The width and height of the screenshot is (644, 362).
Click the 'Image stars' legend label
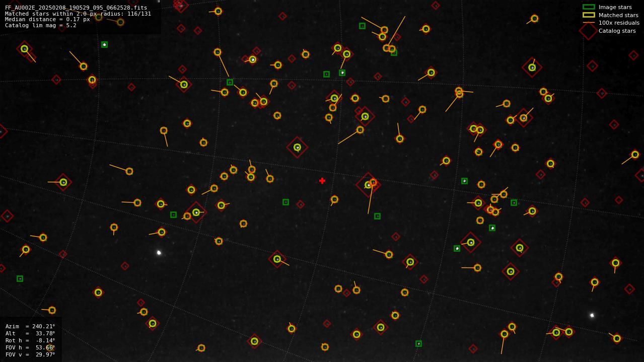pos(615,7)
